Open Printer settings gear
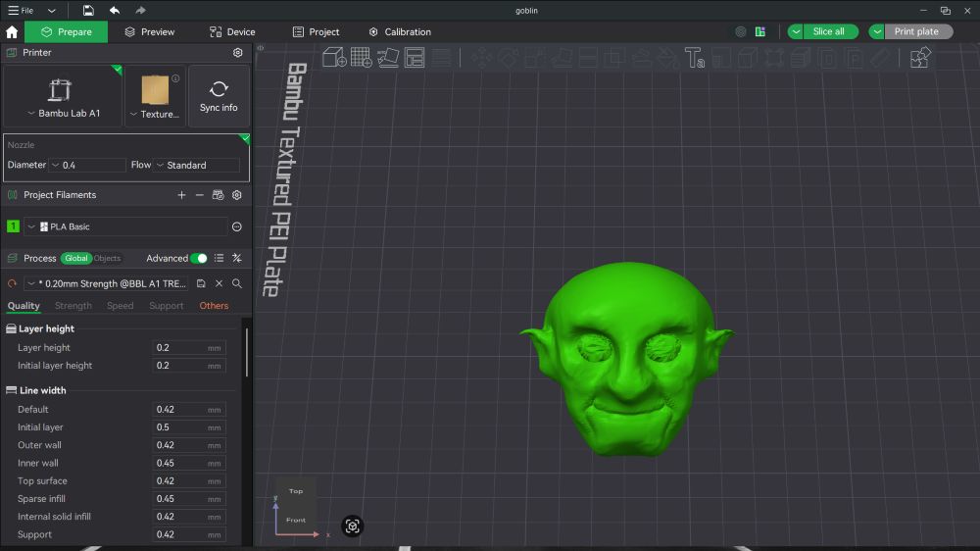The image size is (980, 551). [x=237, y=53]
